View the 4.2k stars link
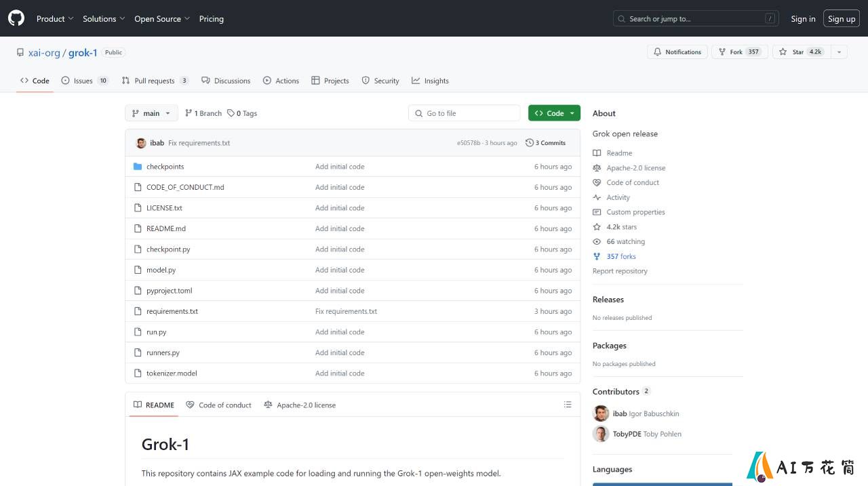 click(615, 227)
